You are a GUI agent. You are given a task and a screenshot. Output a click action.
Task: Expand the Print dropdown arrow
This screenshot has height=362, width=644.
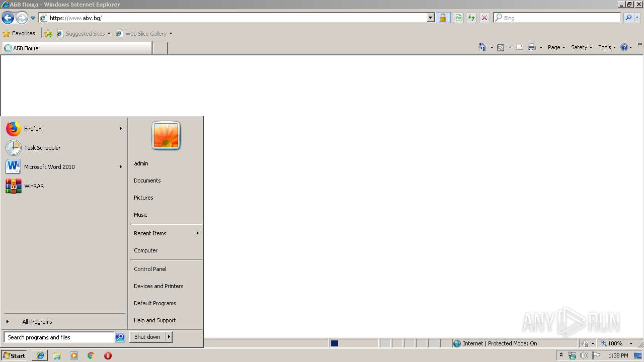coord(541,47)
